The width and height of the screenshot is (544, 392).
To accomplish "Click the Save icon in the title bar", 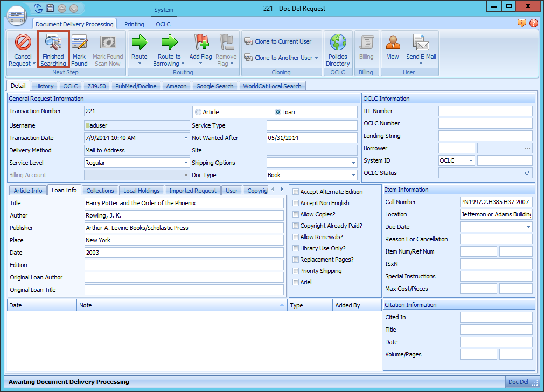I will 49,8.
